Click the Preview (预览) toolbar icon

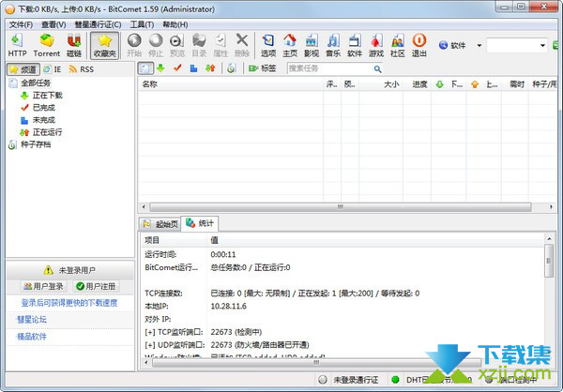point(177,45)
